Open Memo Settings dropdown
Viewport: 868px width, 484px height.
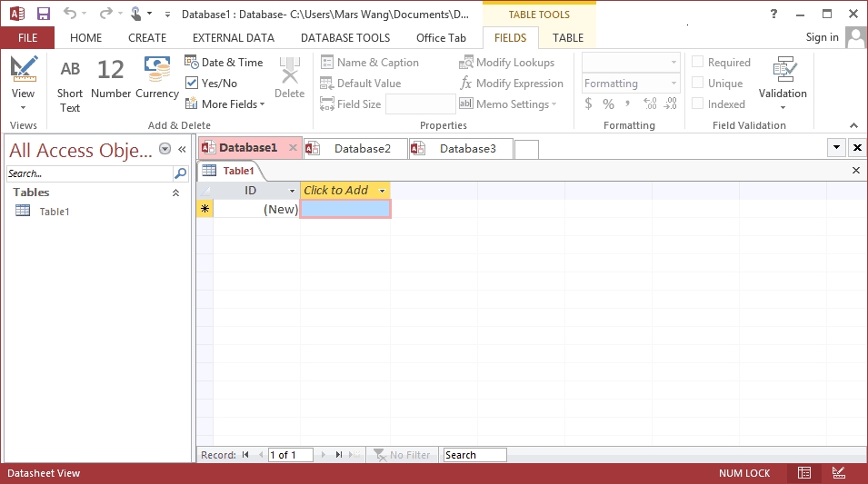point(508,104)
